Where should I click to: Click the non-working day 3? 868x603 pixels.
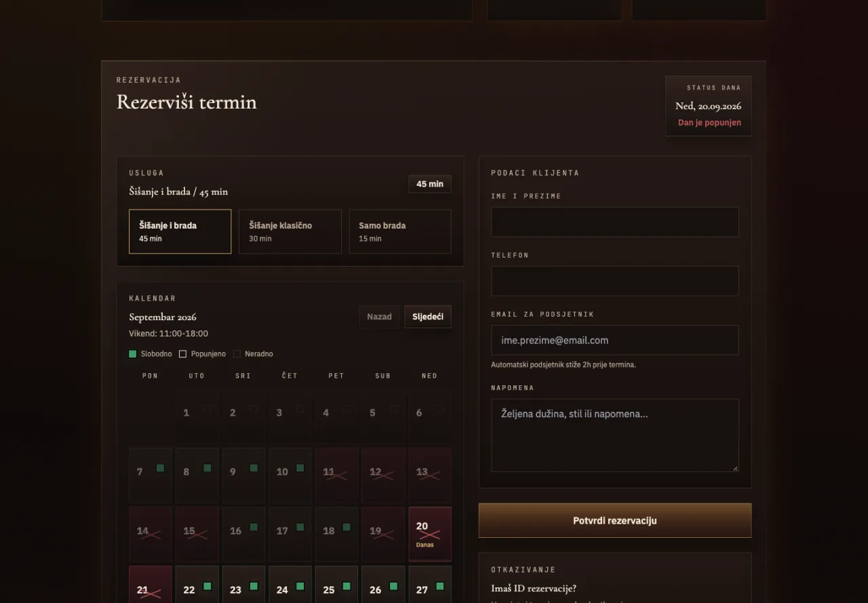pyautogui.click(x=290, y=416)
